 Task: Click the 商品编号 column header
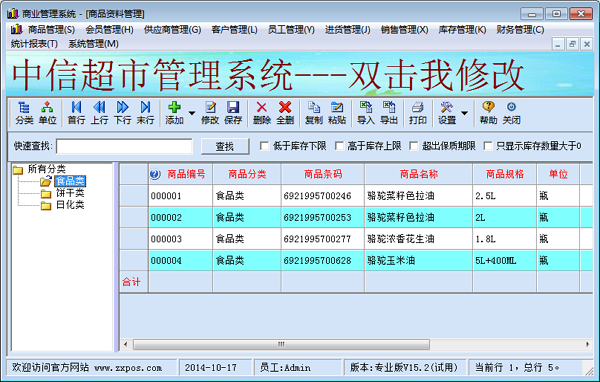[181, 174]
